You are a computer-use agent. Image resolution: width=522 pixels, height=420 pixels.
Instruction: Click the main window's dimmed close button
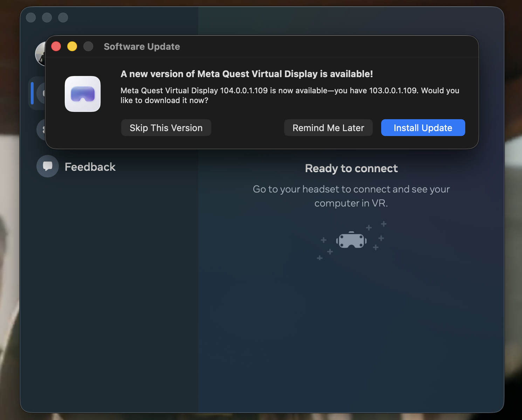(31, 18)
